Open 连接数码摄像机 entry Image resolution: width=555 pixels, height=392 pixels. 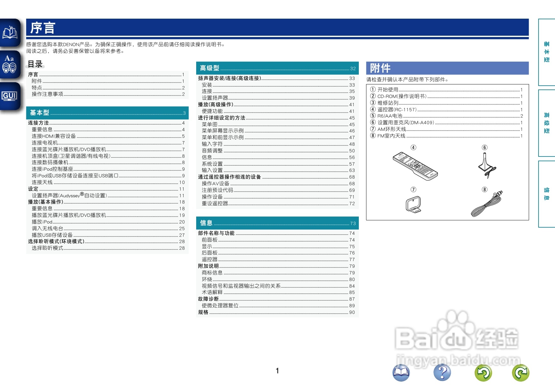(108, 162)
